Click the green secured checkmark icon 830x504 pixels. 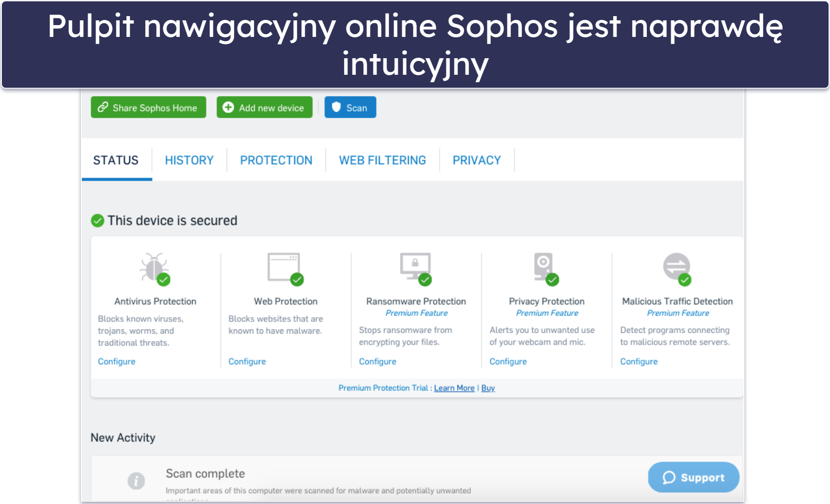click(97, 221)
